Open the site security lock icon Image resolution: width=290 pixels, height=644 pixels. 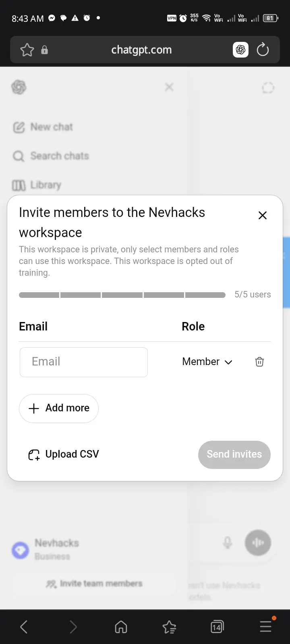45,50
